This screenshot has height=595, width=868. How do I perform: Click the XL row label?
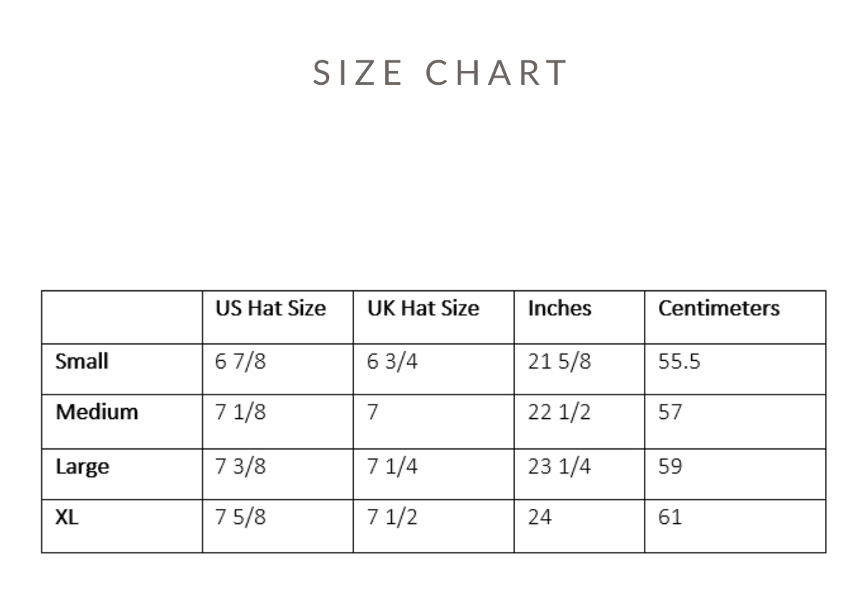[67, 517]
